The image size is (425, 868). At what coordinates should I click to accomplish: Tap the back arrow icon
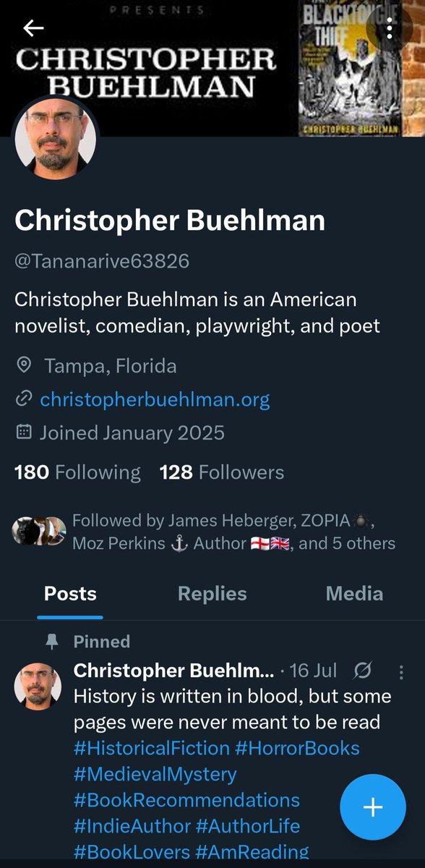33,28
